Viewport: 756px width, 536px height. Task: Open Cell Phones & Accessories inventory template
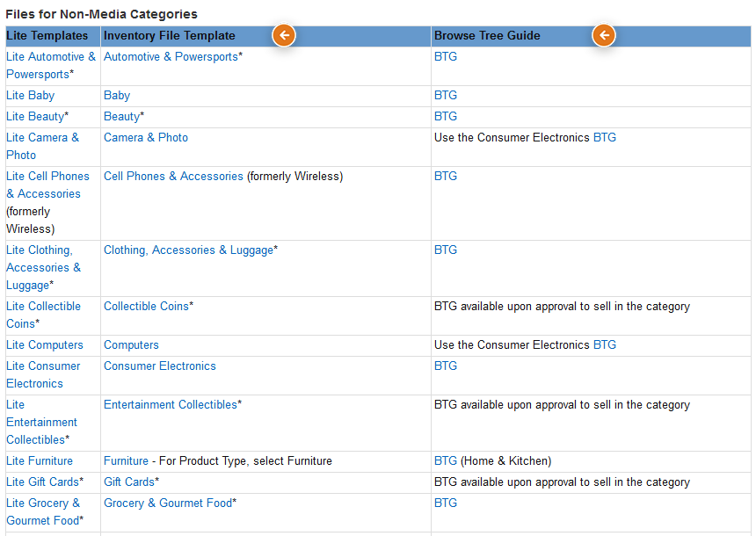[x=173, y=177]
